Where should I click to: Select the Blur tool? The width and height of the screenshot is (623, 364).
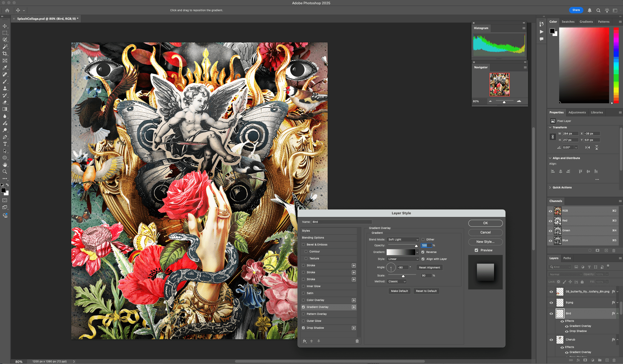[5, 116]
